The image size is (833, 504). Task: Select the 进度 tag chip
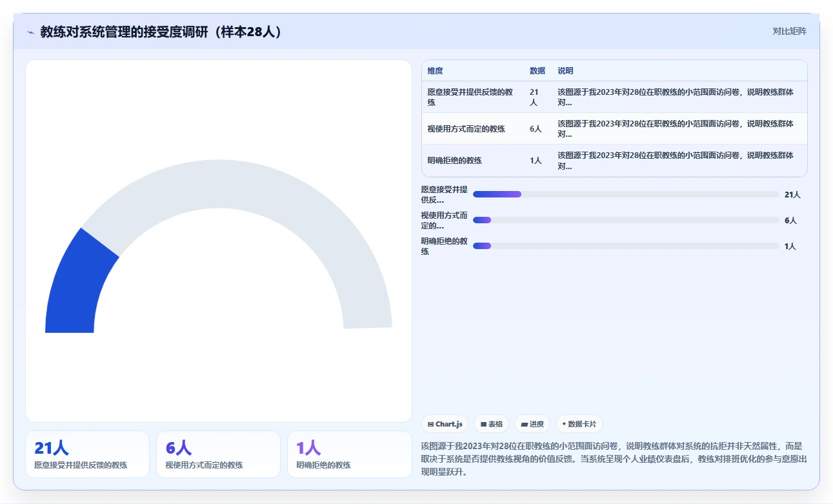532,424
